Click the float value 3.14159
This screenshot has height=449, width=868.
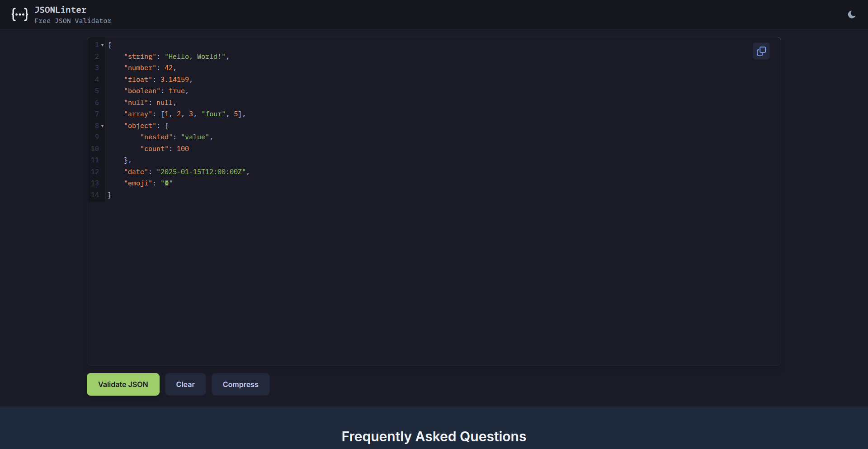point(175,80)
